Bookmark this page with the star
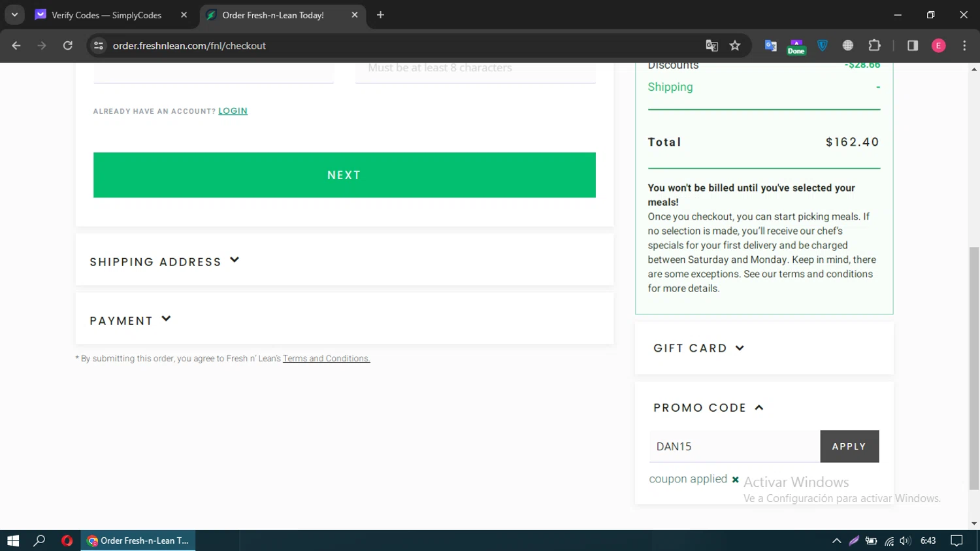Image resolution: width=980 pixels, height=551 pixels. (x=735, y=46)
